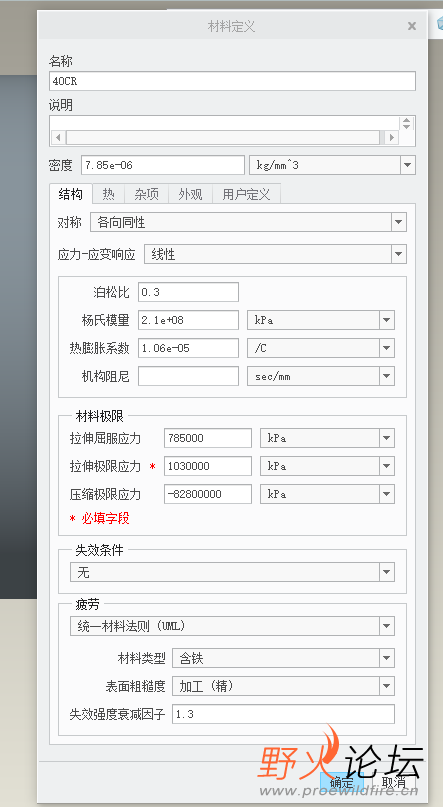Click the 名称 field containing 40CR

point(233,81)
